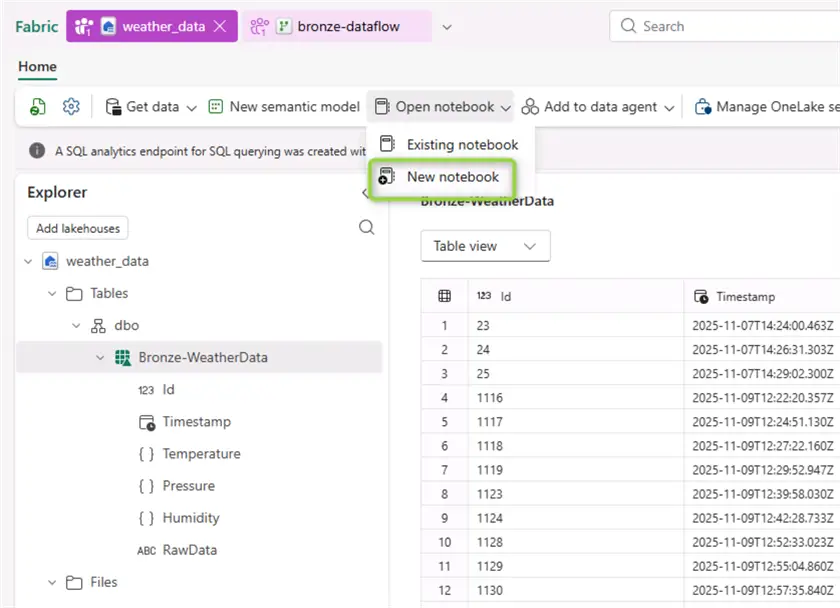This screenshot has height=608, width=840.
Task: Click the Open notebook icon
Action: [382, 107]
